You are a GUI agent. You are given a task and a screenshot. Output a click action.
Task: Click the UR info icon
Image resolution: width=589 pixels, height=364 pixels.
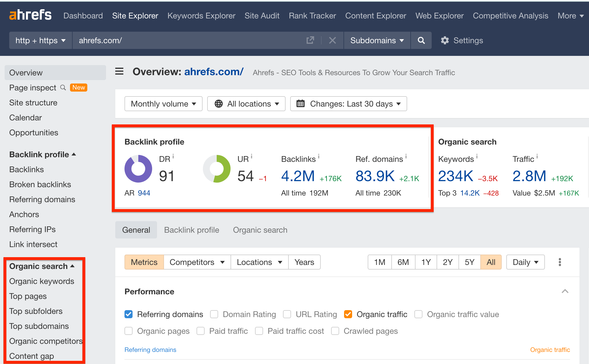(252, 156)
